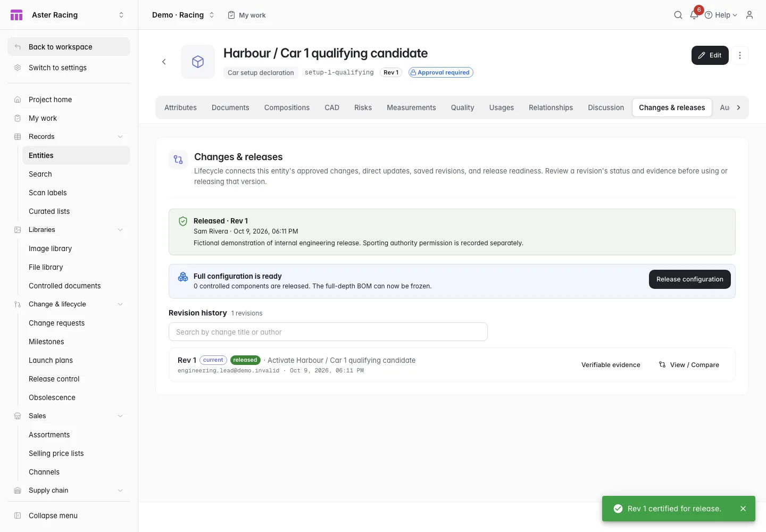Viewport: 766px width, 532px height.
Task: Open the Aster Racing workspace switcher
Action: [121, 15]
